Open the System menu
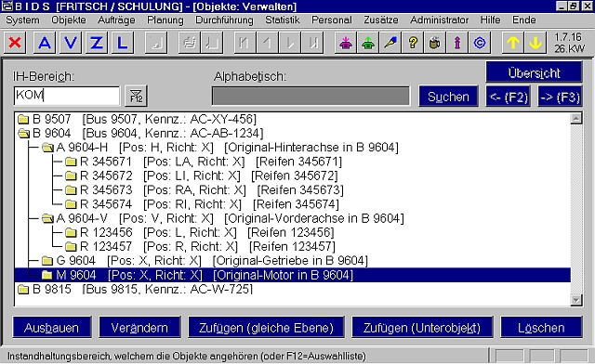The image size is (595, 364). pos(22,20)
